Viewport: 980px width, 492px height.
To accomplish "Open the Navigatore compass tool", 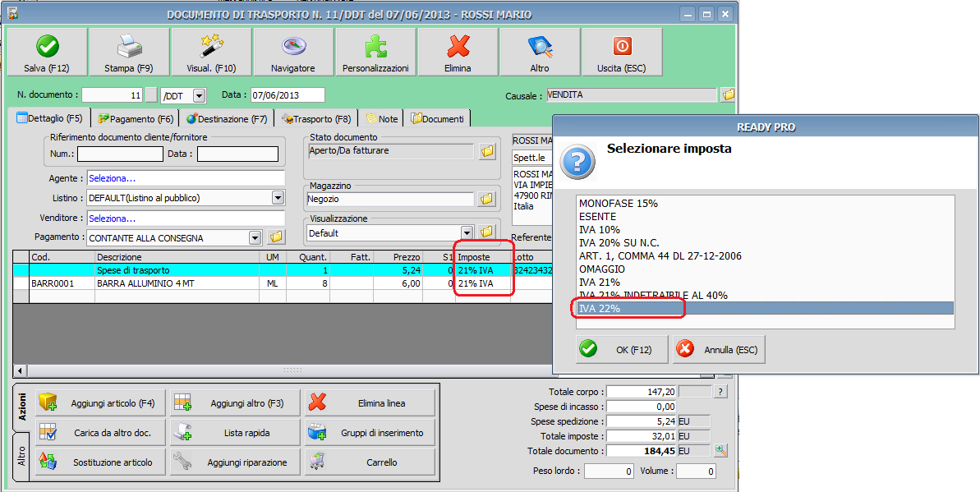I will coord(293,53).
